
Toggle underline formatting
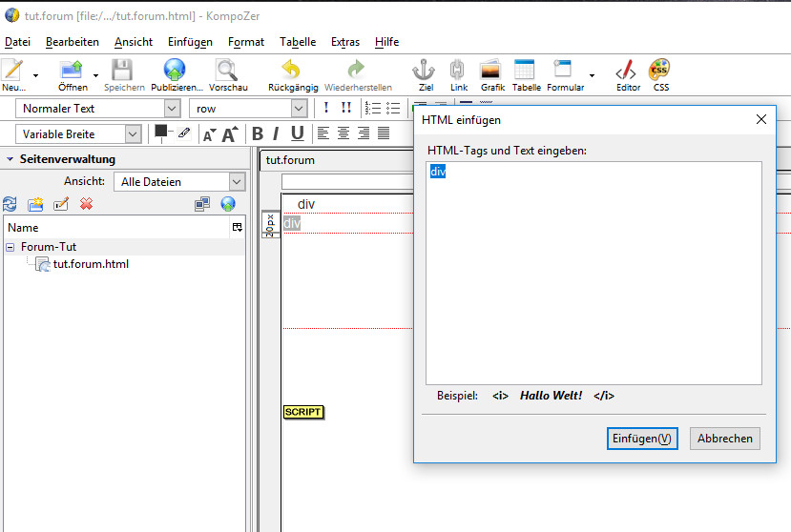click(x=298, y=133)
